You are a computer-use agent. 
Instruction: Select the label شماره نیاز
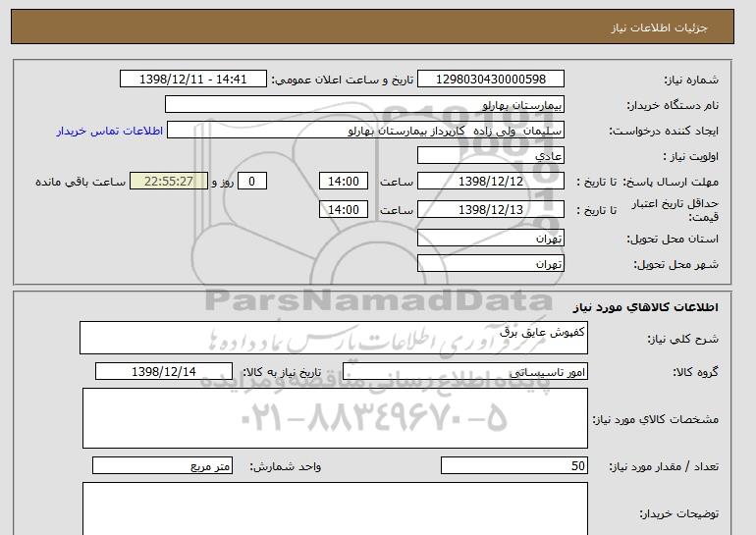691,80
